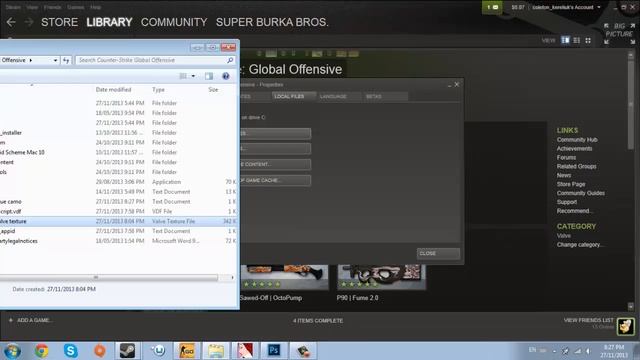Open the Community Guides link
640x360 pixels.
[x=580, y=193]
